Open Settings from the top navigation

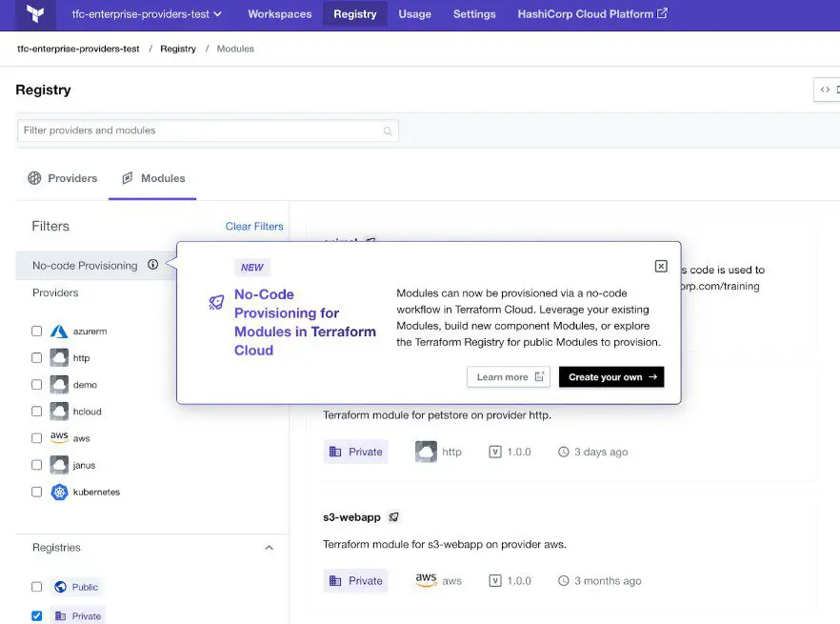coord(474,14)
